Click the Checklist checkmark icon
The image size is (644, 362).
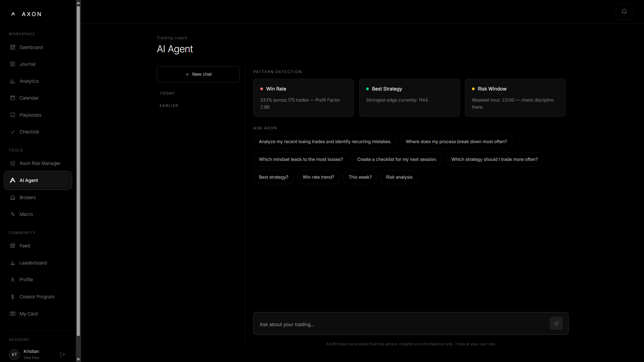(x=13, y=132)
